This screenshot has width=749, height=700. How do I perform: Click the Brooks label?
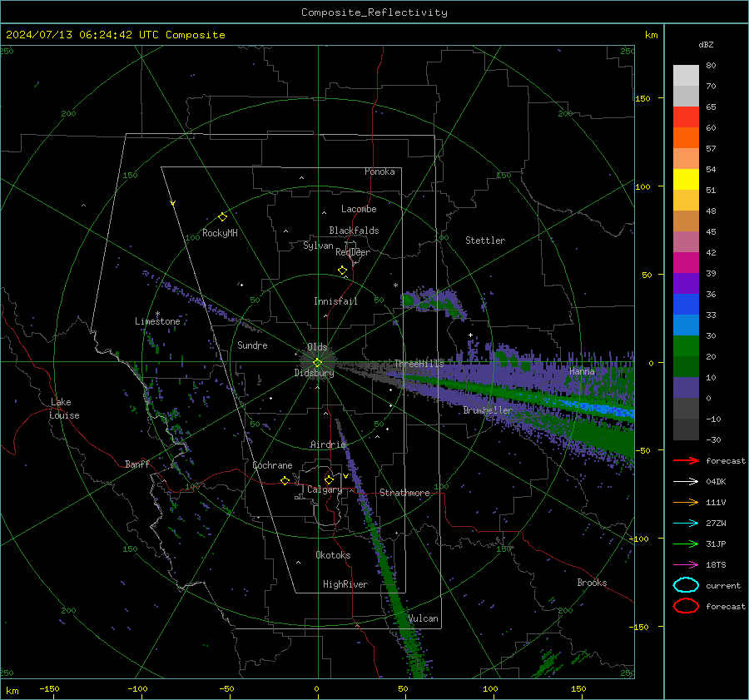tap(592, 583)
